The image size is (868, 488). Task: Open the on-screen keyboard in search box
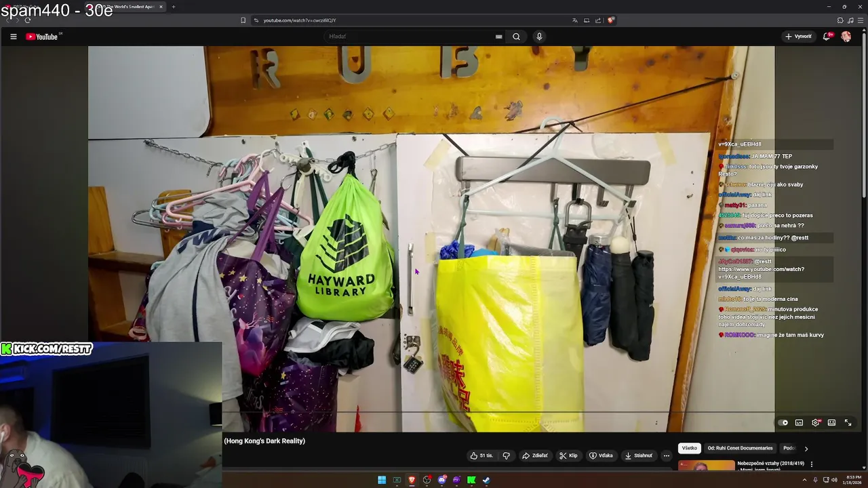[499, 37]
